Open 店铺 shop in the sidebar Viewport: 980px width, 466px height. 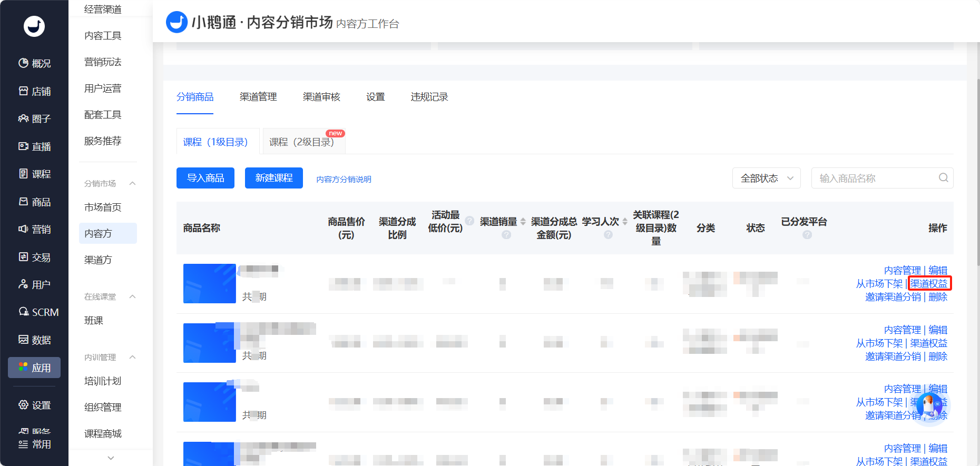34,91
